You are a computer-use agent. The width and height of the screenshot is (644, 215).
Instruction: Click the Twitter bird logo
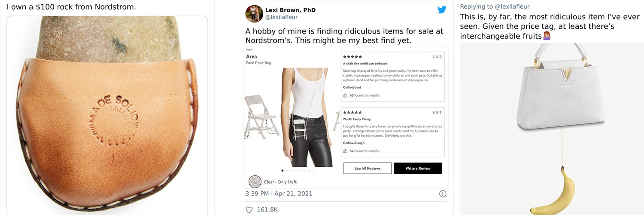pyautogui.click(x=442, y=9)
